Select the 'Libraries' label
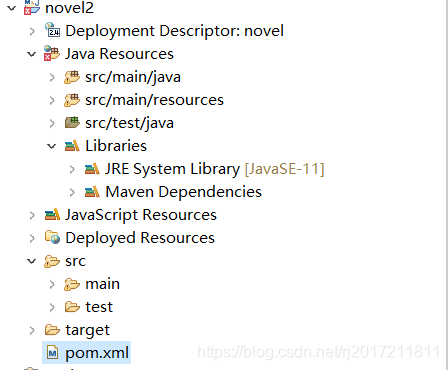The width and height of the screenshot is (448, 370). point(116,146)
